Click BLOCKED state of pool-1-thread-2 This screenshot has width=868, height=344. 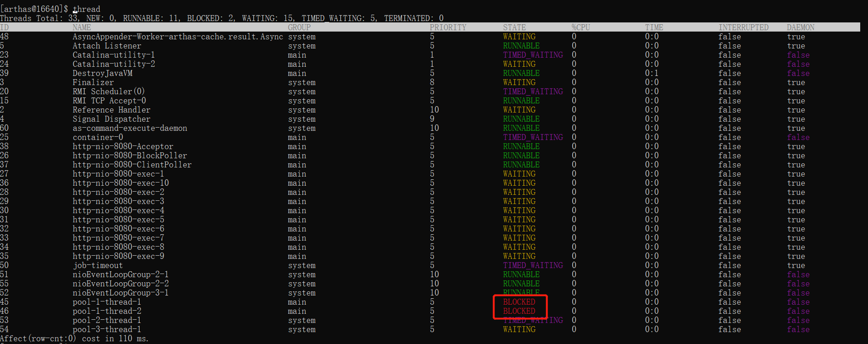[x=519, y=311]
